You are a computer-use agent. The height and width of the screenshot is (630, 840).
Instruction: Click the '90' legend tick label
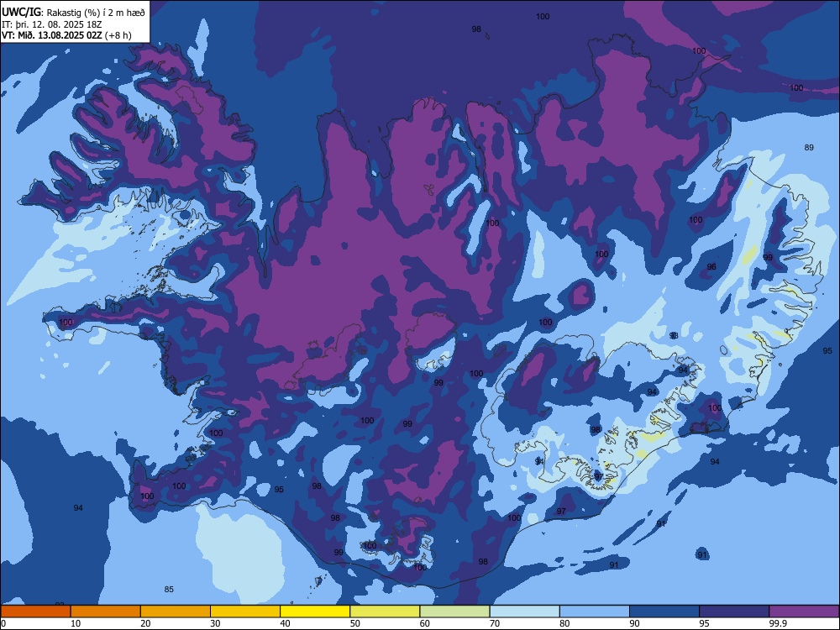click(x=635, y=623)
